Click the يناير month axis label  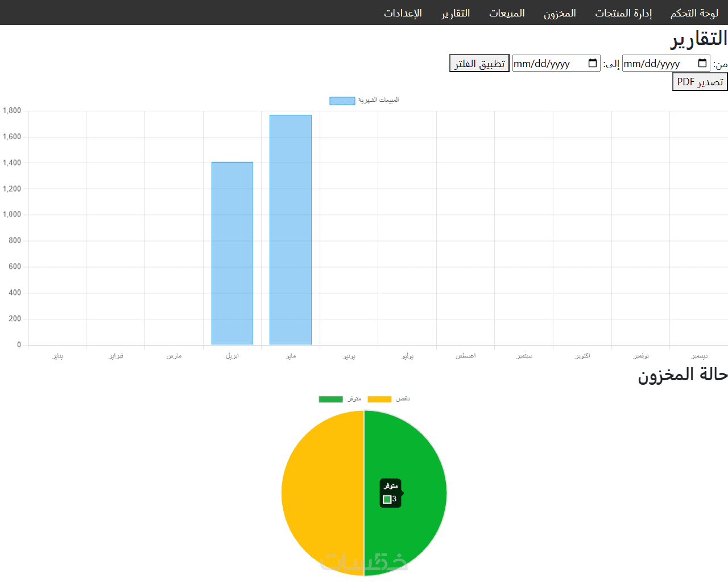(57, 356)
